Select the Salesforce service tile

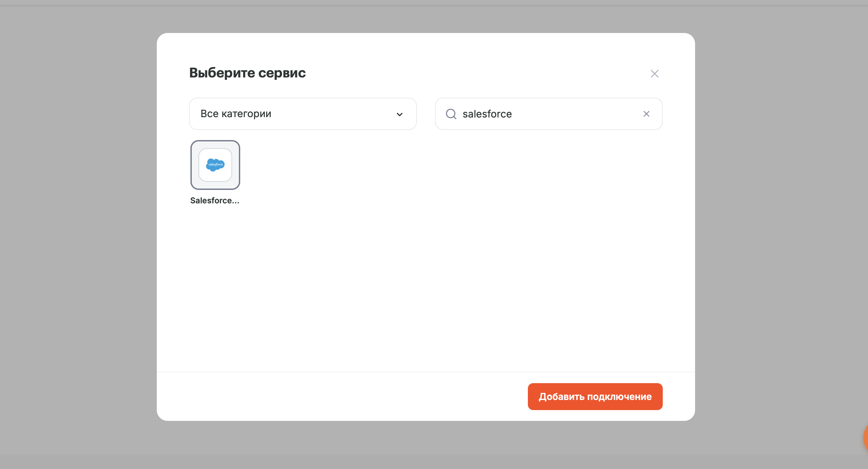[215, 165]
